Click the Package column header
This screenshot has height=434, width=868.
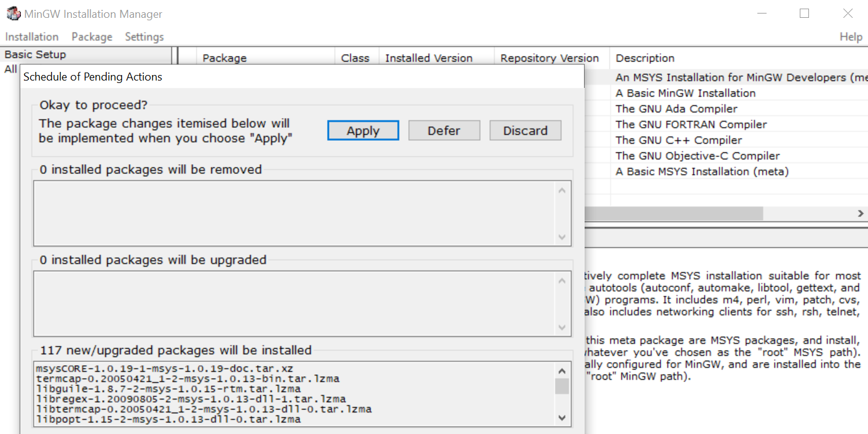pos(265,58)
